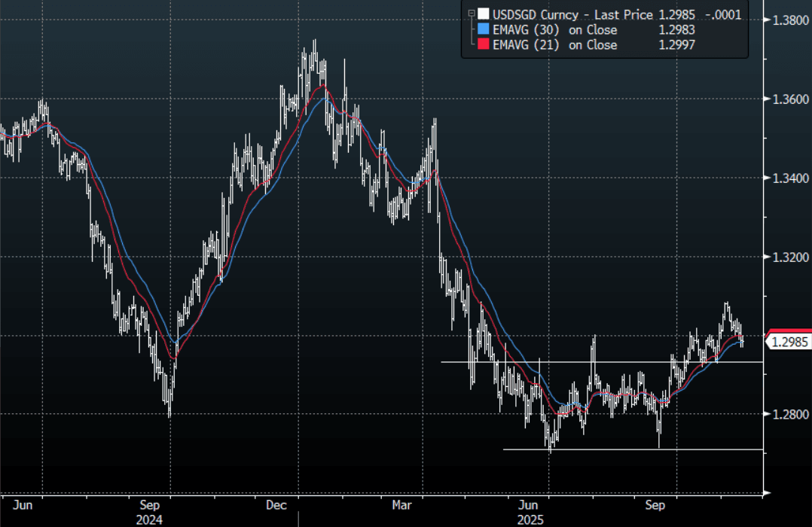Viewport: 812px width, 527px height.
Task: Click the white USDSGD Curncy color swatch
Action: pos(482,14)
